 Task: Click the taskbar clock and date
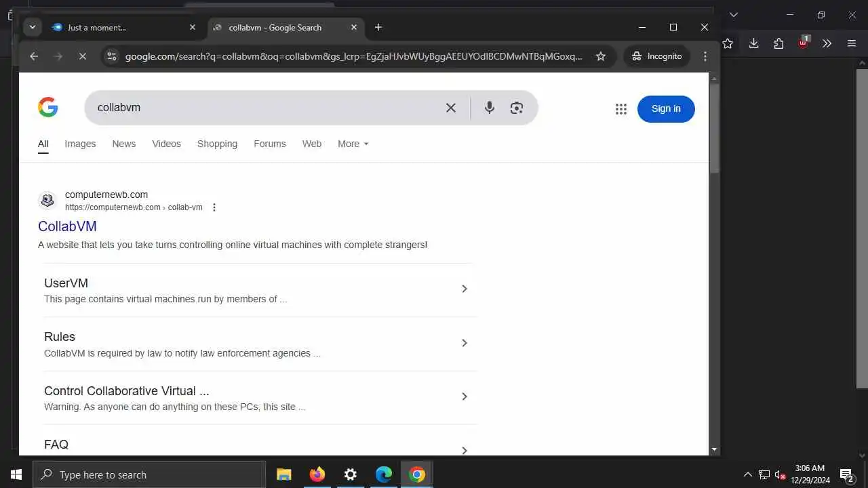(810, 474)
